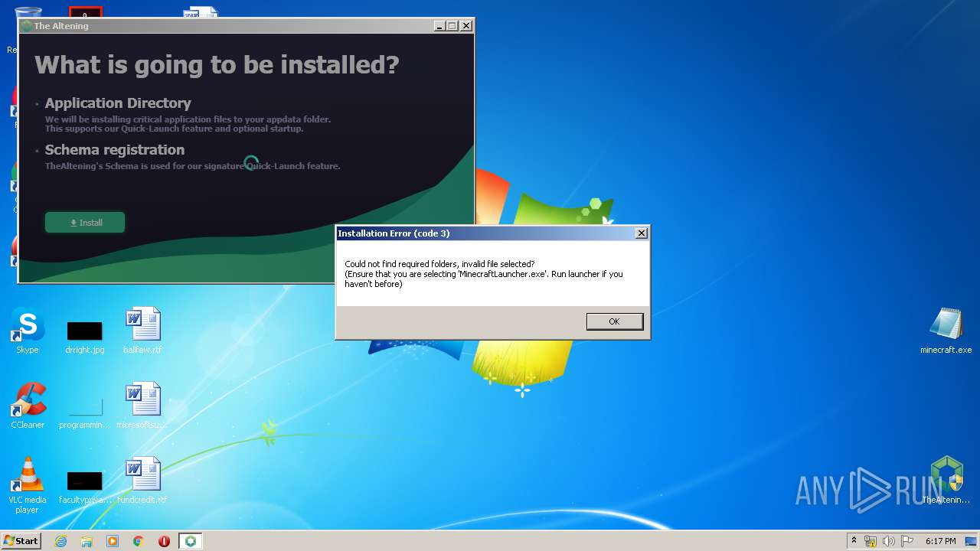The width and height of the screenshot is (980, 551).
Task: Open Action Center flag in tray
Action: [906, 541]
